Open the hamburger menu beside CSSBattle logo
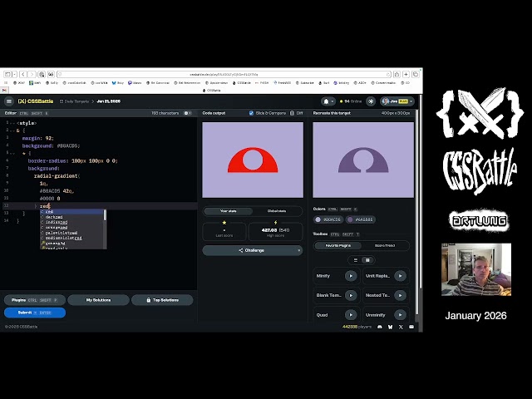The height and width of the screenshot is (399, 532). 9,101
